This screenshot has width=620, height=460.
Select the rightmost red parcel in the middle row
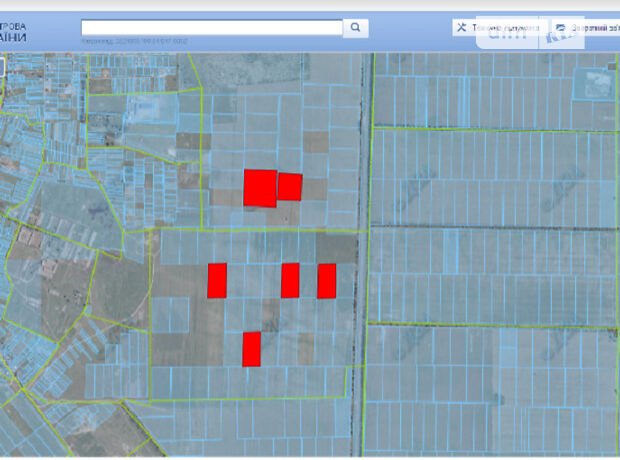[326, 281]
